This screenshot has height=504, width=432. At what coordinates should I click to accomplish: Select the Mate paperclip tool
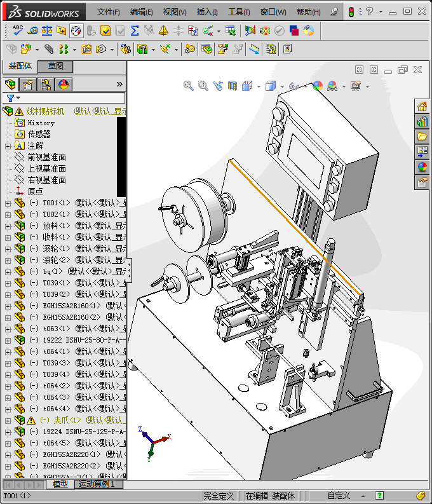pos(49,49)
